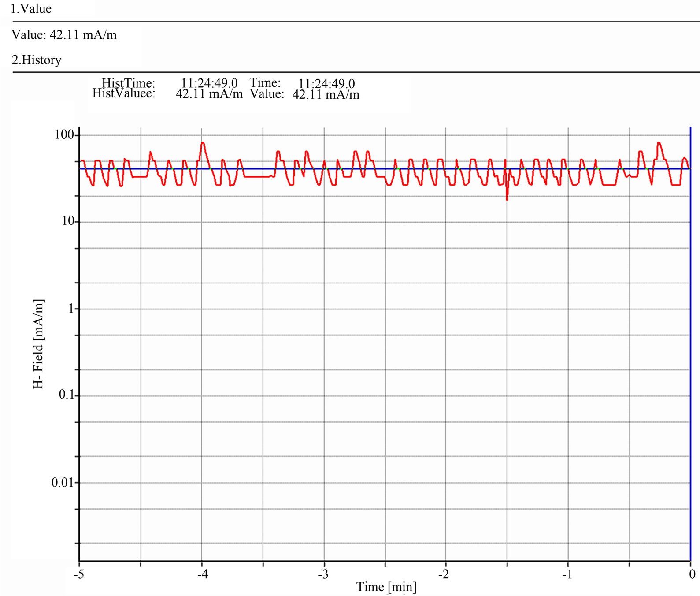
Task: Click the 'Value:' label beside Time
Action: tap(267, 94)
